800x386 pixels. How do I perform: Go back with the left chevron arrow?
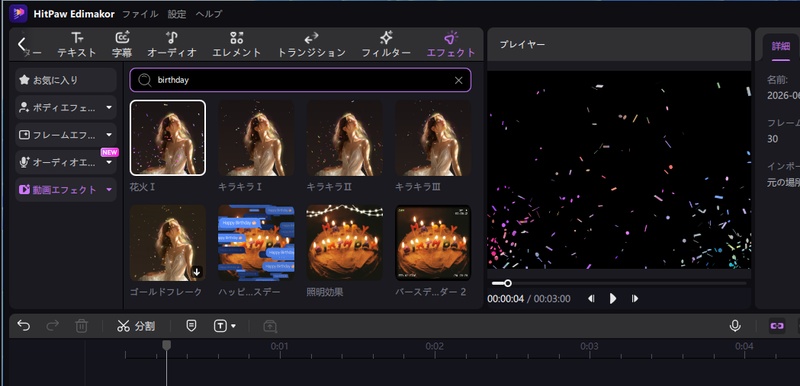(x=21, y=44)
